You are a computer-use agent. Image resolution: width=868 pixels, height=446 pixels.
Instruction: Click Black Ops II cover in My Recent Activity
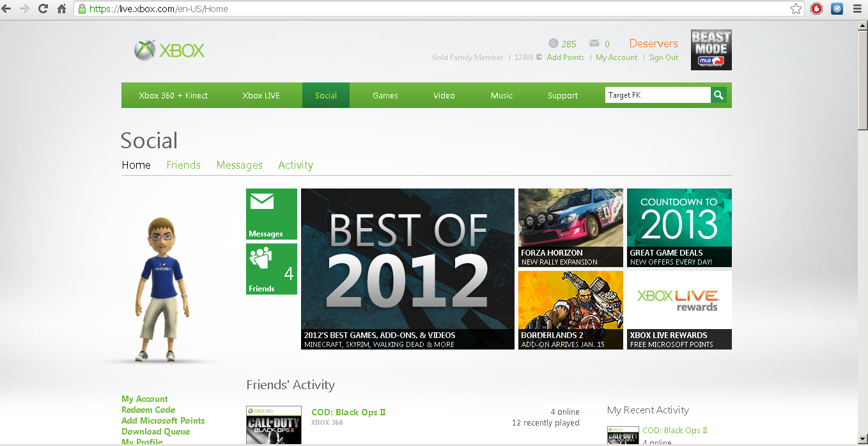(623, 436)
